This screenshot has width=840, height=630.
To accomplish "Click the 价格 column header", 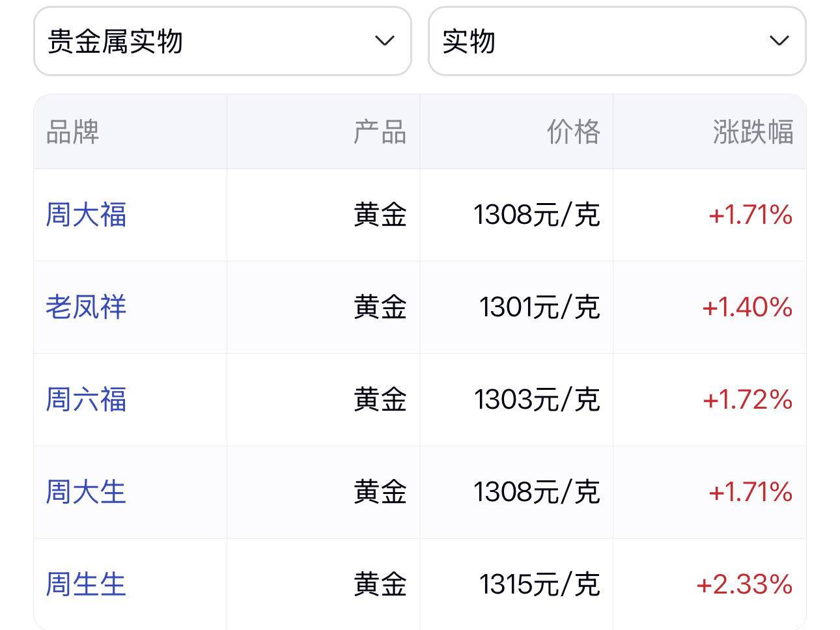I will click(x=573, y=132).
